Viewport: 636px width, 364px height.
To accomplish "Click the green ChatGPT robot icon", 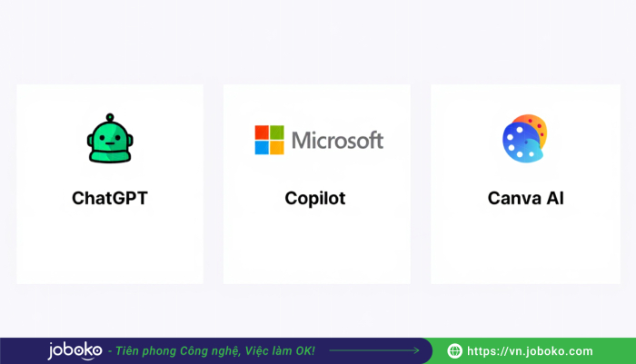I will tap(109, 141).
